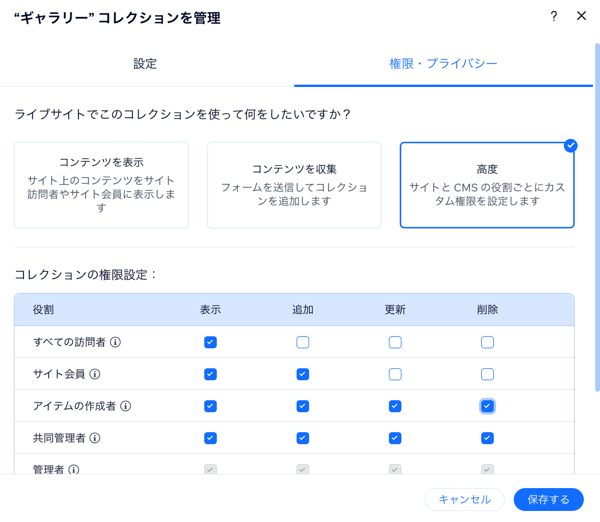Uncheck 表示 for すべての訪問者
The height and width of the screenshot is (522, 600).
[210, 342]
